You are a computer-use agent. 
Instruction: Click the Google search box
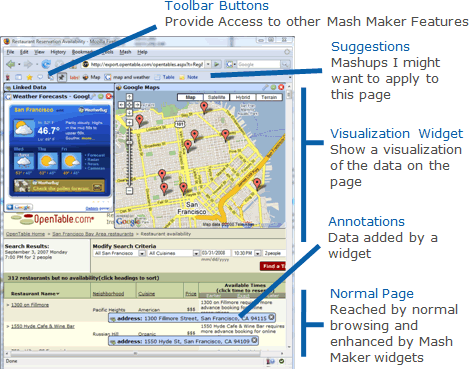coord(258,64)
